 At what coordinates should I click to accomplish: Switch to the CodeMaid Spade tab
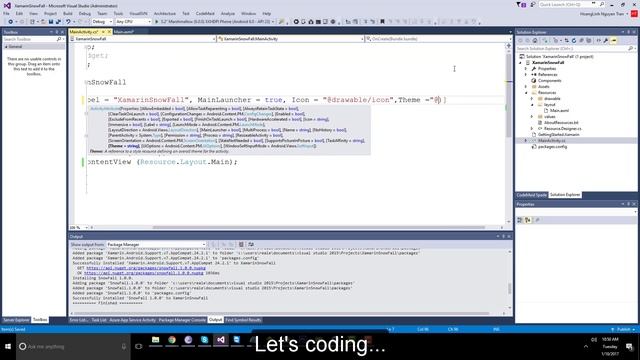tap(531, 195)
